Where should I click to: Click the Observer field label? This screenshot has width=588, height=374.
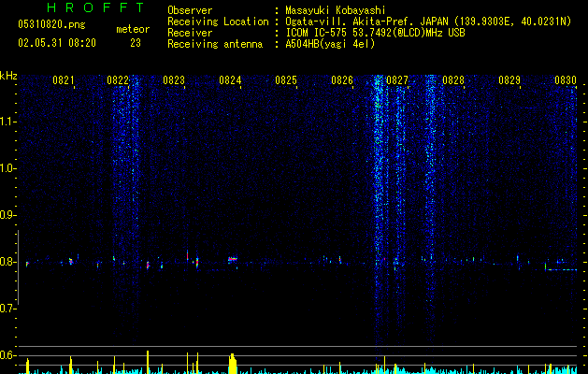coord(190,10)
